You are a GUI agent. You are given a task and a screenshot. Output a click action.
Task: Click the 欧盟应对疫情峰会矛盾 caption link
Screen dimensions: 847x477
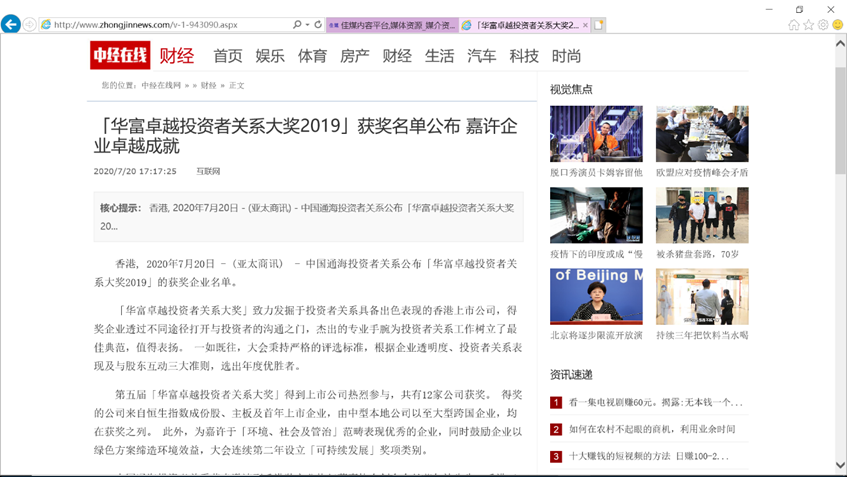click(x=702, y=172)
